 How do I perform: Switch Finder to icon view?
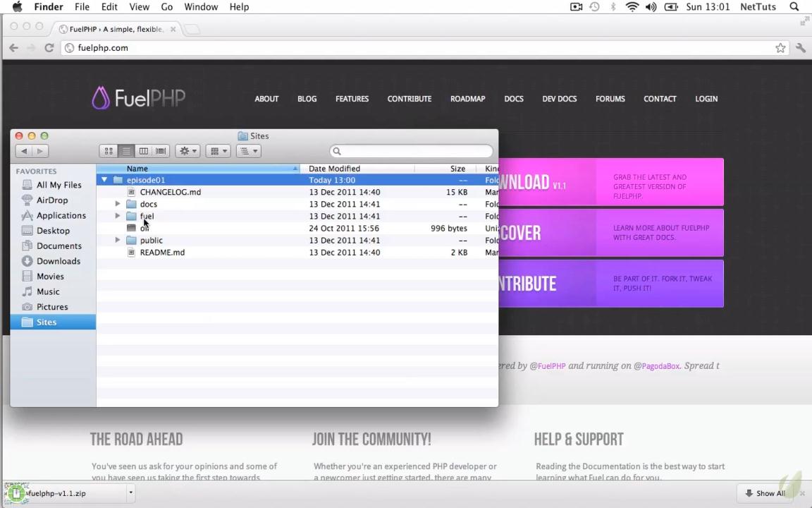(109, 151)
